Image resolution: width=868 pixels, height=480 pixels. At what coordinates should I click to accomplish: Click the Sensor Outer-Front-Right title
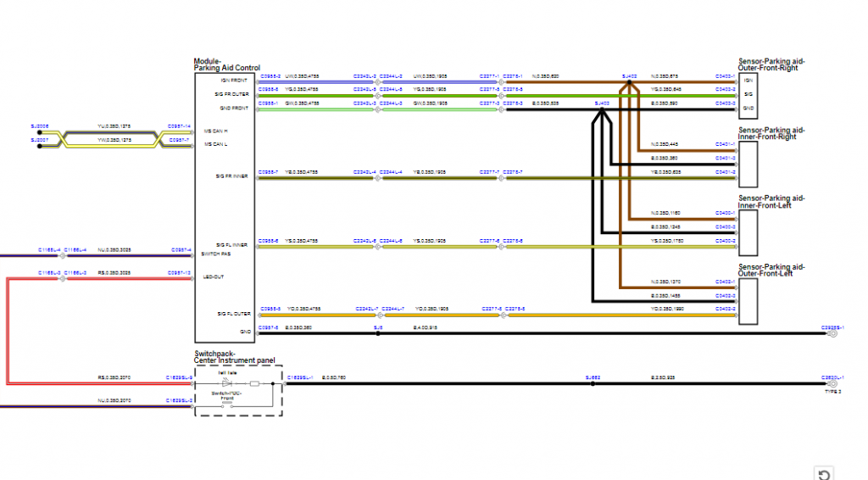pyautogui.click(x=771, y=64)
